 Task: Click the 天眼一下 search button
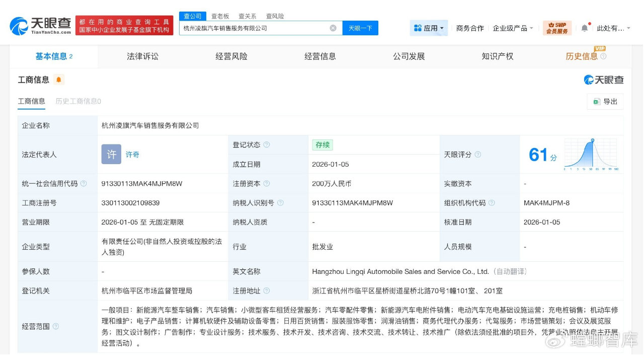click(360, 28)
